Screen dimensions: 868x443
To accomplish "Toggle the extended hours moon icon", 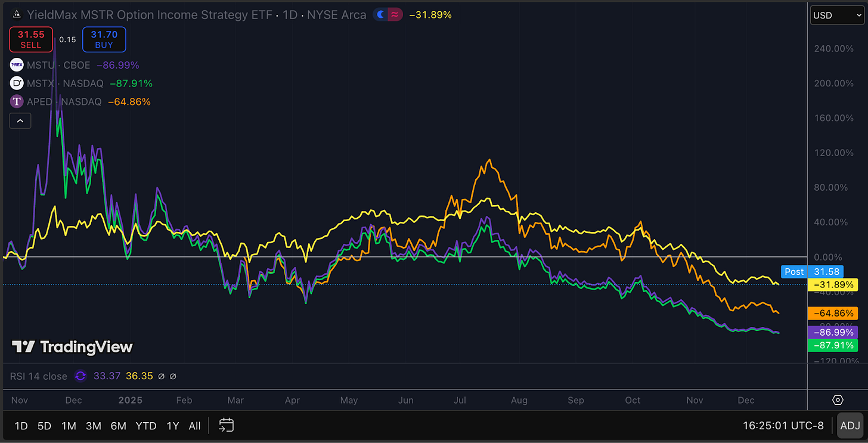I will (380, 15).
